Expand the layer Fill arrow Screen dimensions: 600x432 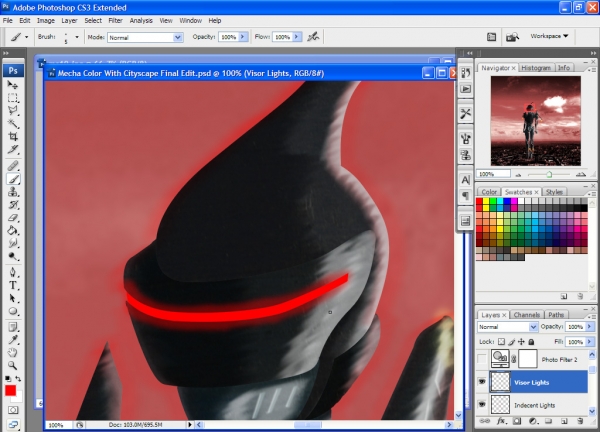[x=590, y=341]
